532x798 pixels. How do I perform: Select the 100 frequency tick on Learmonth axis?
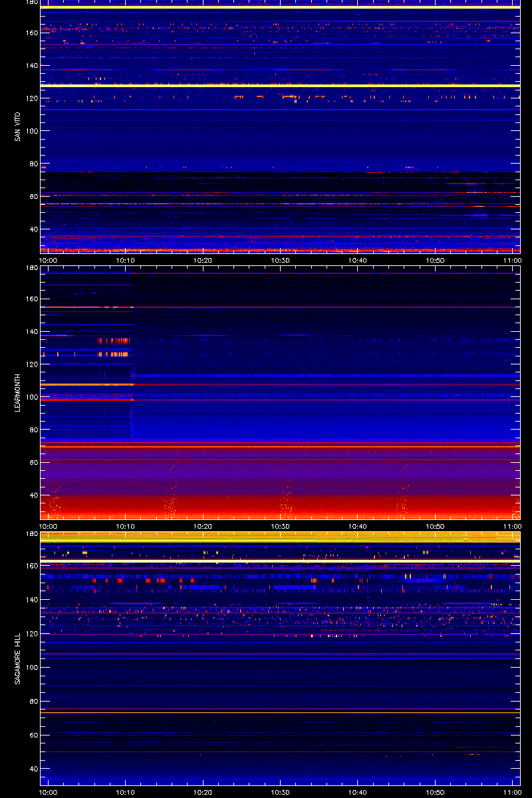[31, 396]
